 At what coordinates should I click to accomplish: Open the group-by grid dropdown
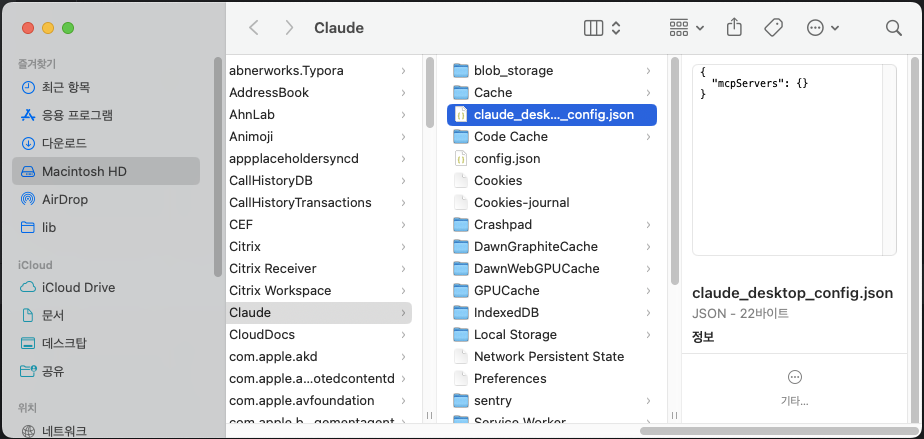687,28
